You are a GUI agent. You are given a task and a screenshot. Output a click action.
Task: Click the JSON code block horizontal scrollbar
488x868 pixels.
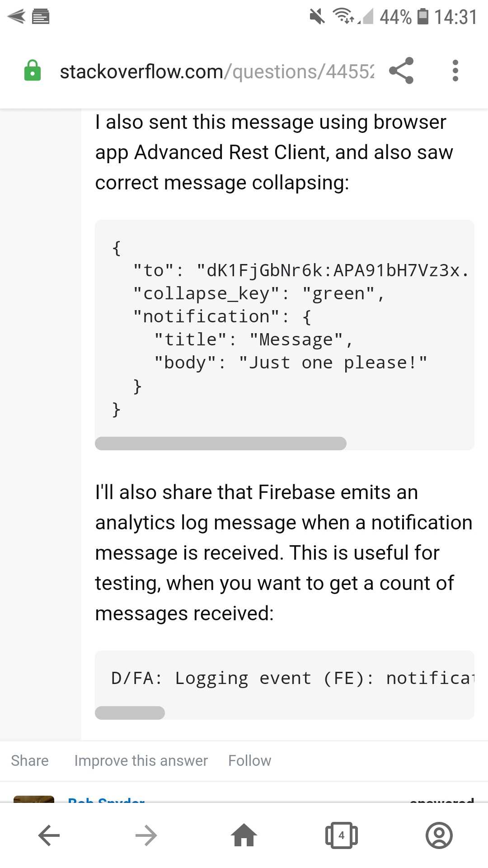(221, 443)
